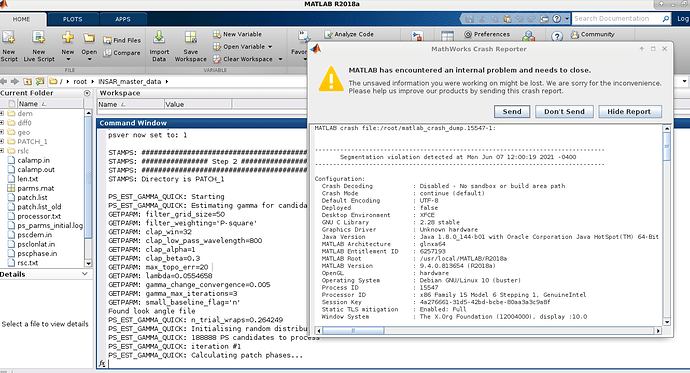Click root in the address path
Screen dimensions: 690x373
80,81
